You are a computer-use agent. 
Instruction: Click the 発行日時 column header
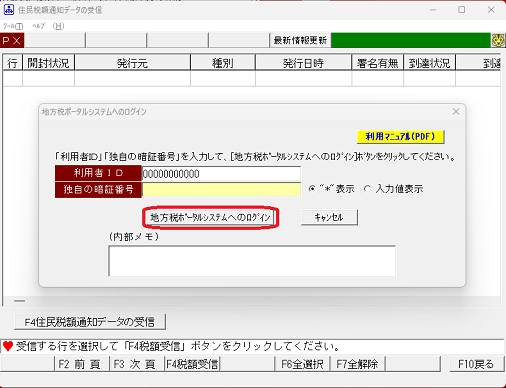304,63
